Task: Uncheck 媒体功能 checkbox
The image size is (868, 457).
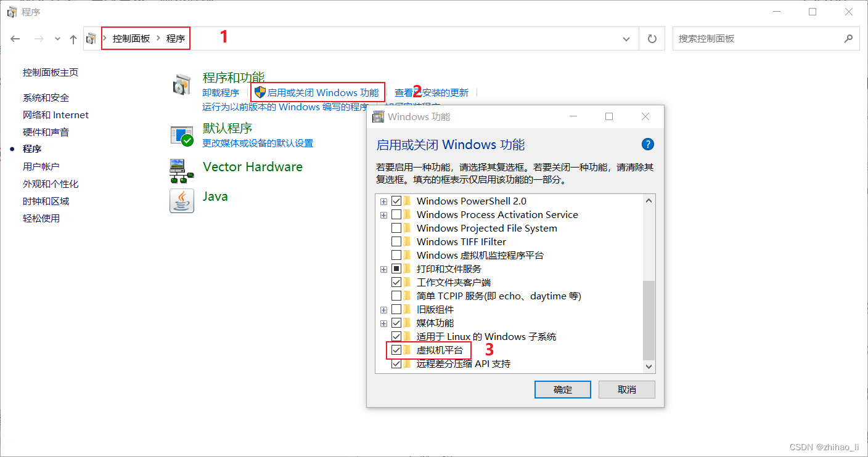Action: pyautogui.click(x=396, y=323)
